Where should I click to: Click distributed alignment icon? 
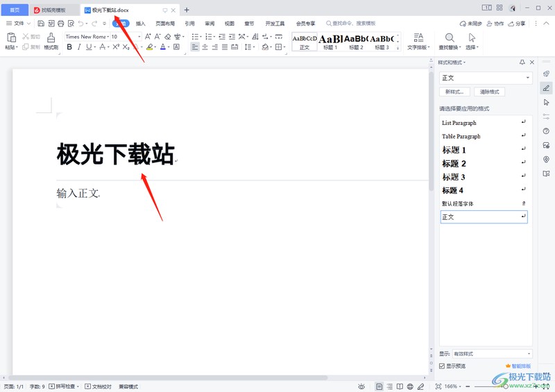(234, 46)
